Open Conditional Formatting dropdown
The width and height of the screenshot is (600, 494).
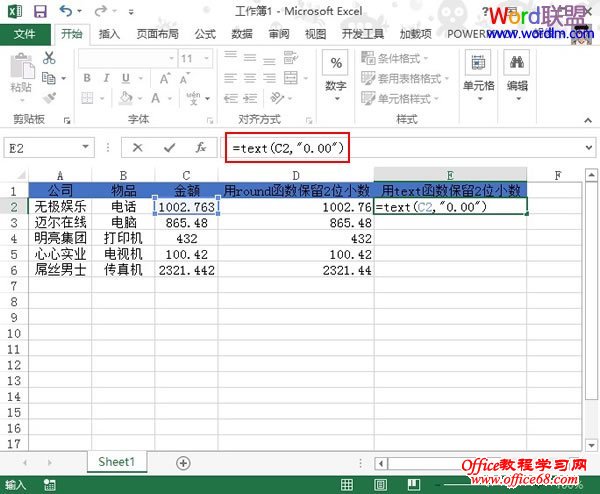pos(395,58)
